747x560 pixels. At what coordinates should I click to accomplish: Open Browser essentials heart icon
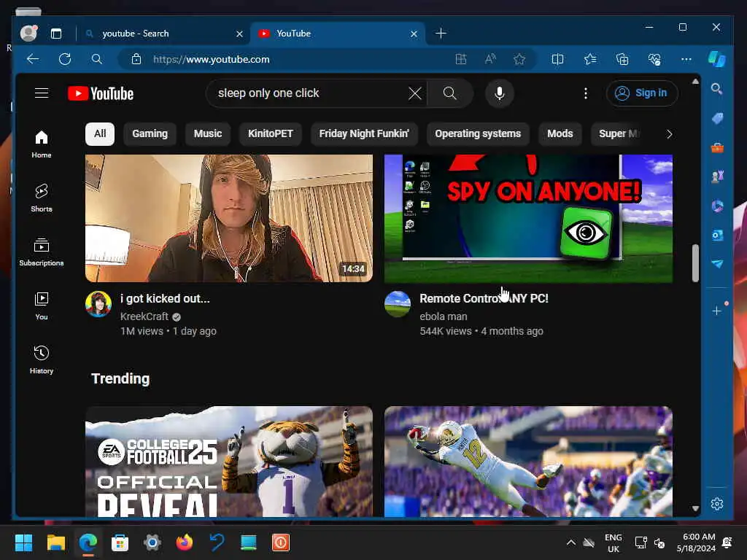click(654, 59)
